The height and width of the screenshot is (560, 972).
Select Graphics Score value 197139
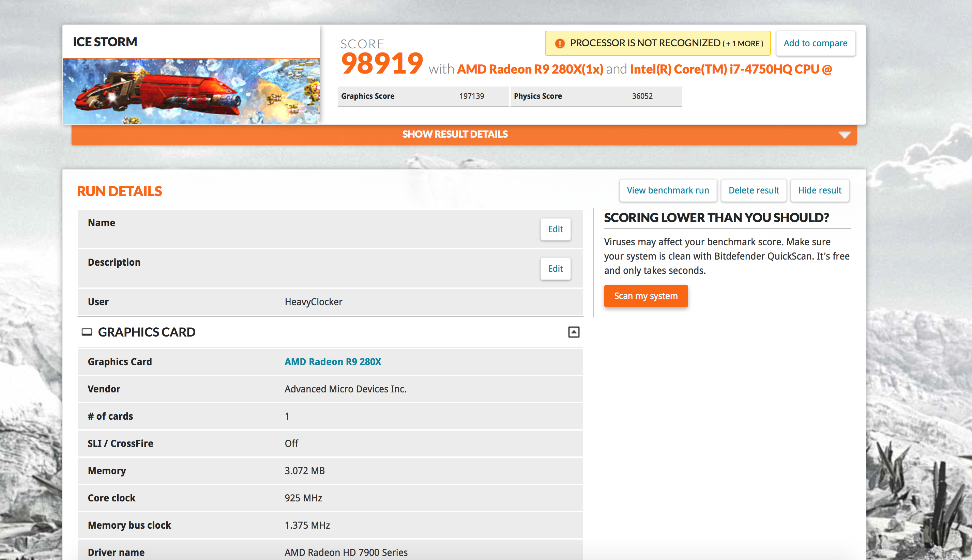(x=471, y=96)
